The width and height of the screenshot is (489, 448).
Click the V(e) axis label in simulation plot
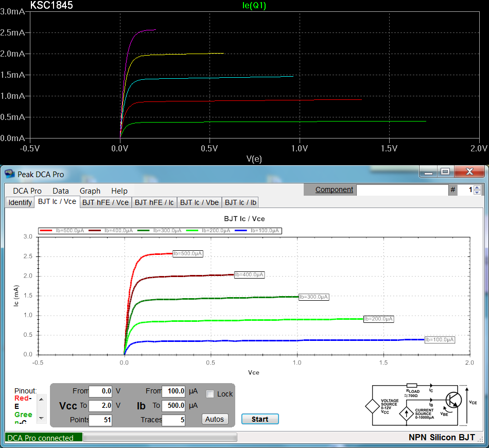[254, 159]
